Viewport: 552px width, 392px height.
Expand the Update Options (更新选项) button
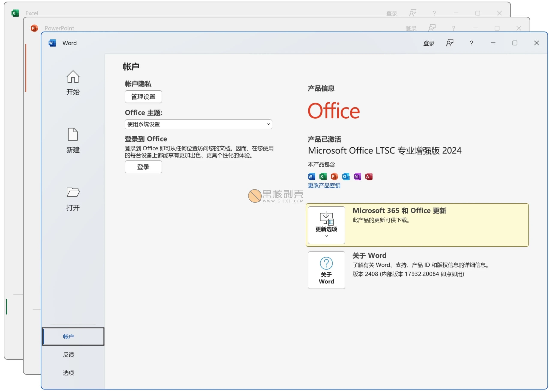pyautogui.click(x=326, y=225)
